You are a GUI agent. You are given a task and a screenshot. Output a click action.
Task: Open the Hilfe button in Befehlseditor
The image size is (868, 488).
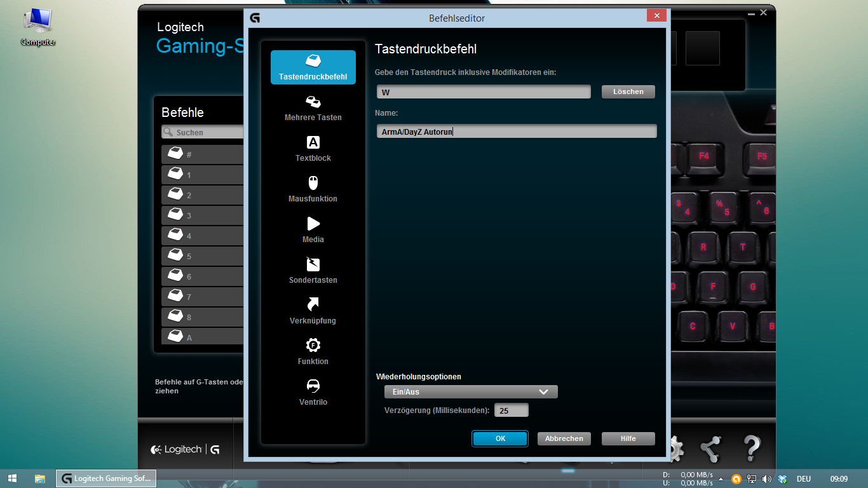[628, 438]
